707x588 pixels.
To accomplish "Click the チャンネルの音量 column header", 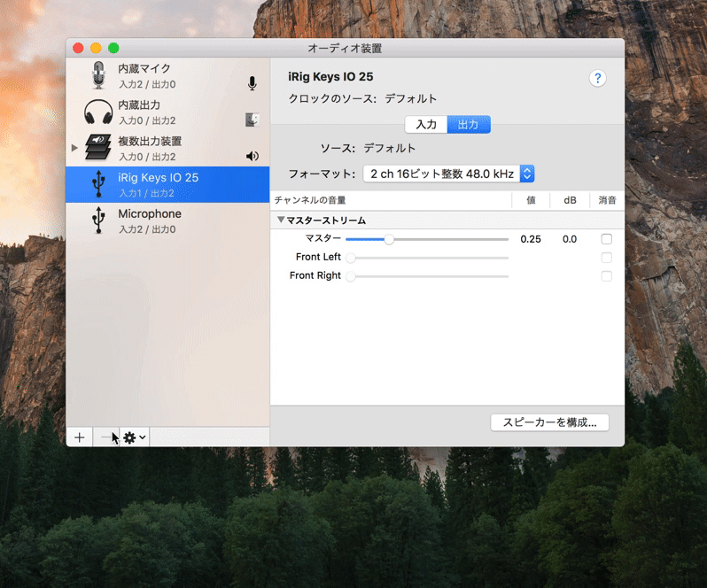I will 391,200.
